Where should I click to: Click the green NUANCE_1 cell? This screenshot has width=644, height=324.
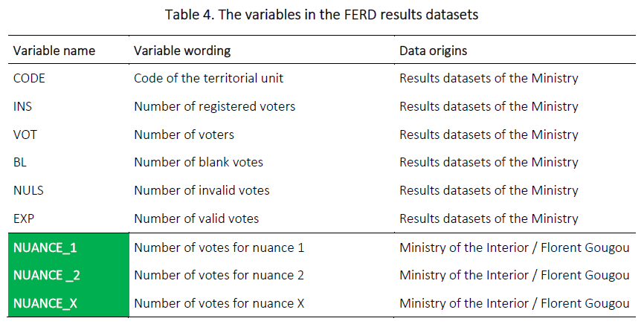pyautogui.click(x=46, y=247)
